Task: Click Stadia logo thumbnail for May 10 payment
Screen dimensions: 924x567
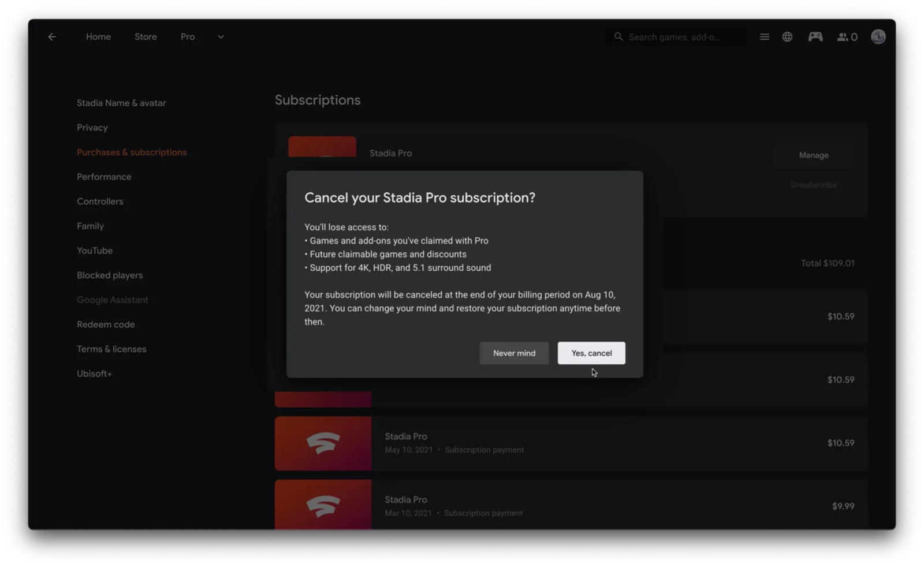Action: (x=323, y=443)
